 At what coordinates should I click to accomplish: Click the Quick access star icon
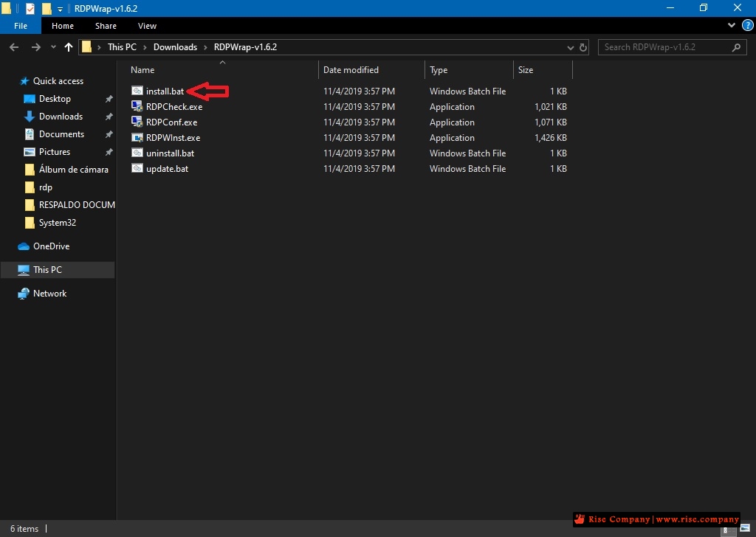pos(24,81)
